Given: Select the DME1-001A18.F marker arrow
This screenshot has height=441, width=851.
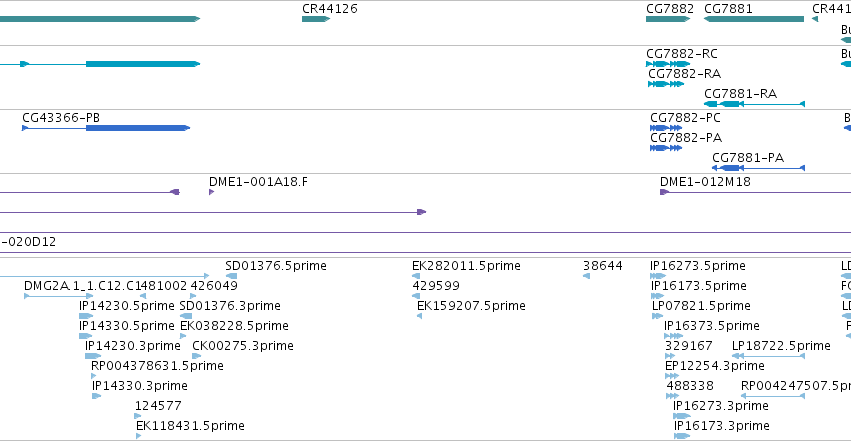Looking at the screenshot, I should tap(211, 192).
